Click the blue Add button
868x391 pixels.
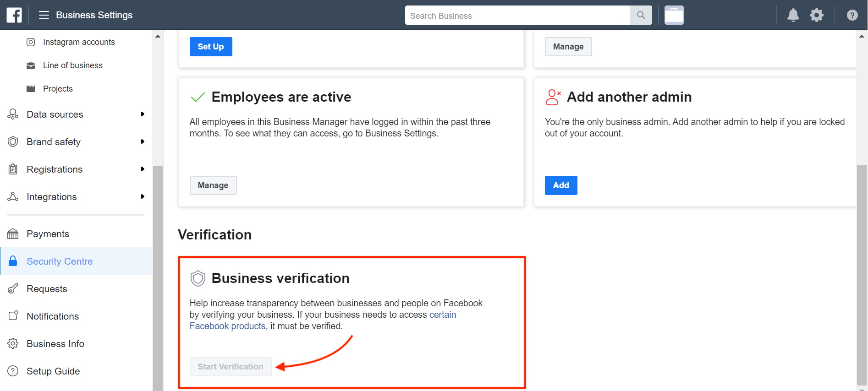click(561, 185)
